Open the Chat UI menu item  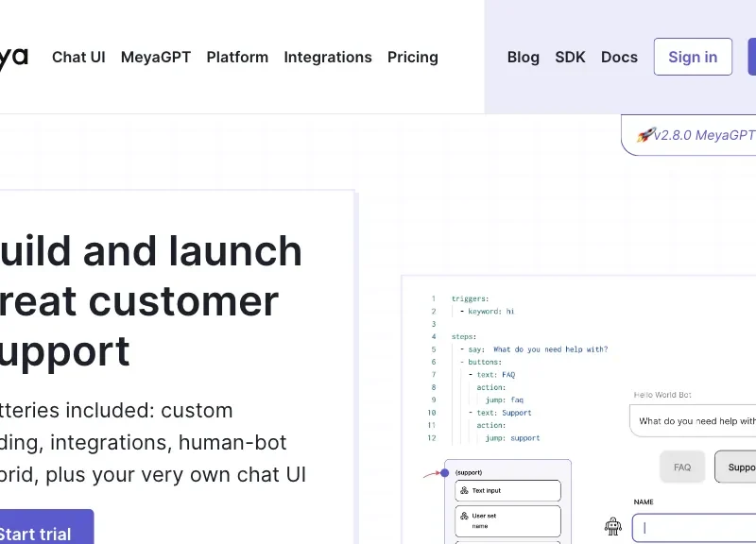point(78,57)
